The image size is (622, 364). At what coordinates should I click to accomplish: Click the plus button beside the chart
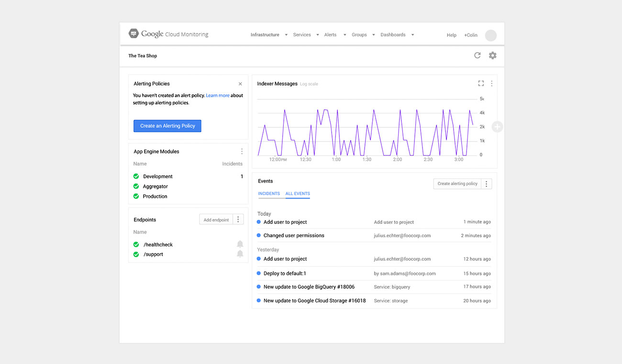tap(497, 127)
